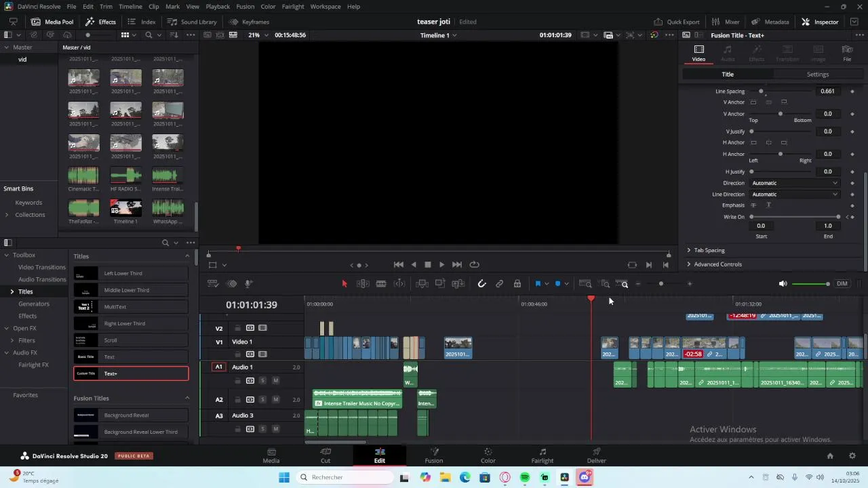The image size is (868, 488).
Task: Open the Mixer panel
Action: coord(726,22)
